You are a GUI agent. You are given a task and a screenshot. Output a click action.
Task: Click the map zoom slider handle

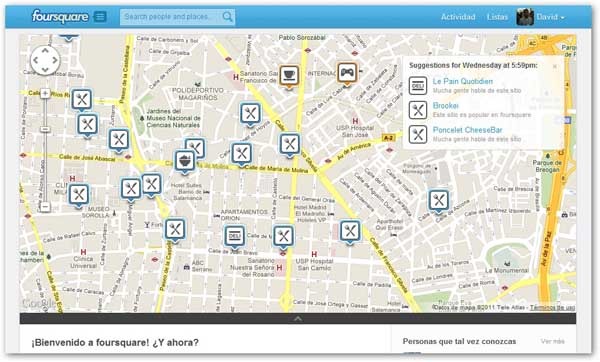tap(45, 129)
